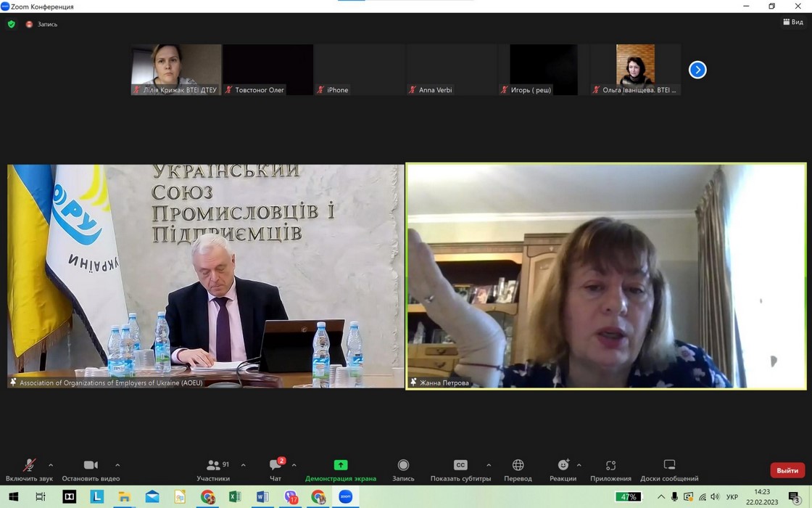The image size is (812, 508).
Task: Select Лілія Крижак participant thumbnail
Action: (x=176, y=70)
